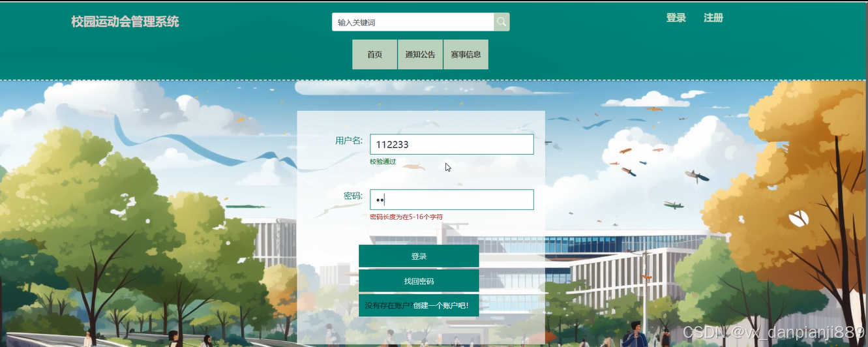The image size is (868, 347).
Task: Open the 赛事信息 navigation tab
Action: pyautogui.click(x=466, y=55)
